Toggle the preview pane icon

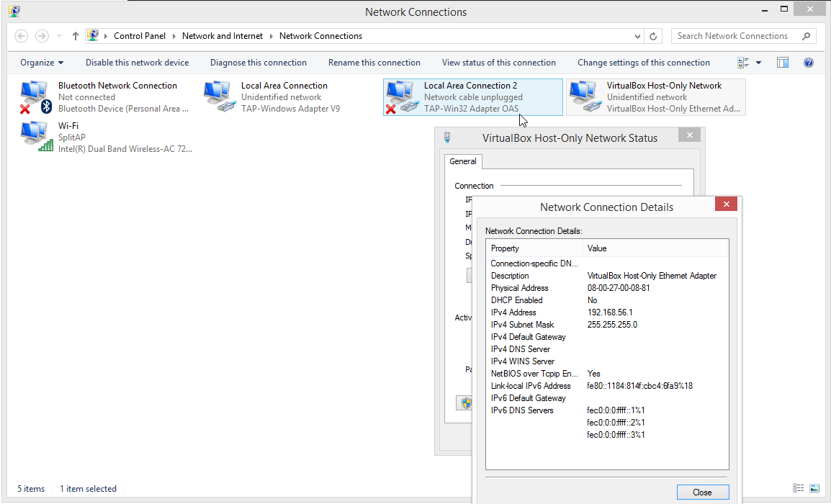(x=783, y=63)
